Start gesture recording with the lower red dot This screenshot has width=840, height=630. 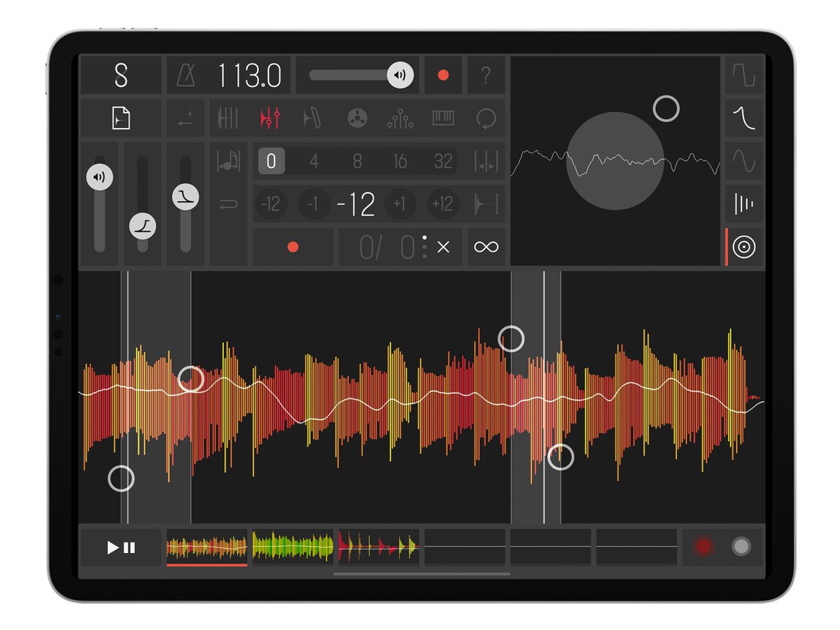click(293, 247)
